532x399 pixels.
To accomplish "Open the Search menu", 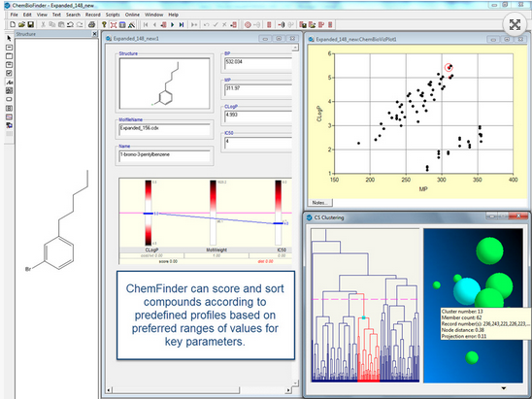I will 73,15.
